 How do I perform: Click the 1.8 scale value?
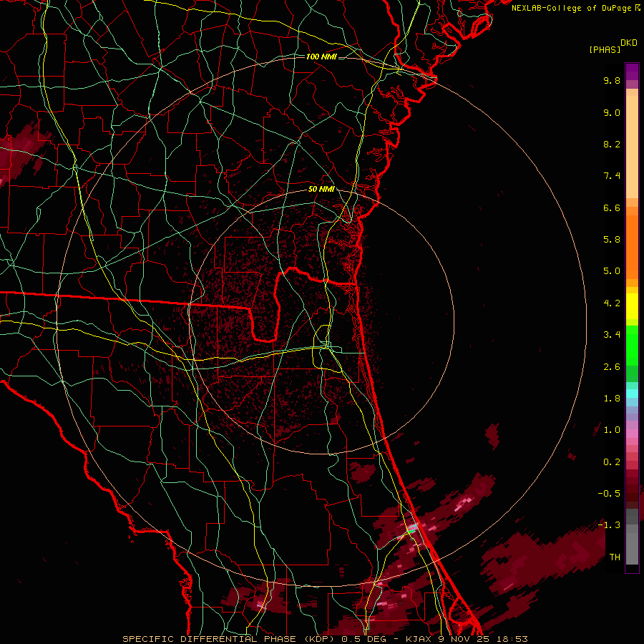pyautogui.click(x=612, y=399)
